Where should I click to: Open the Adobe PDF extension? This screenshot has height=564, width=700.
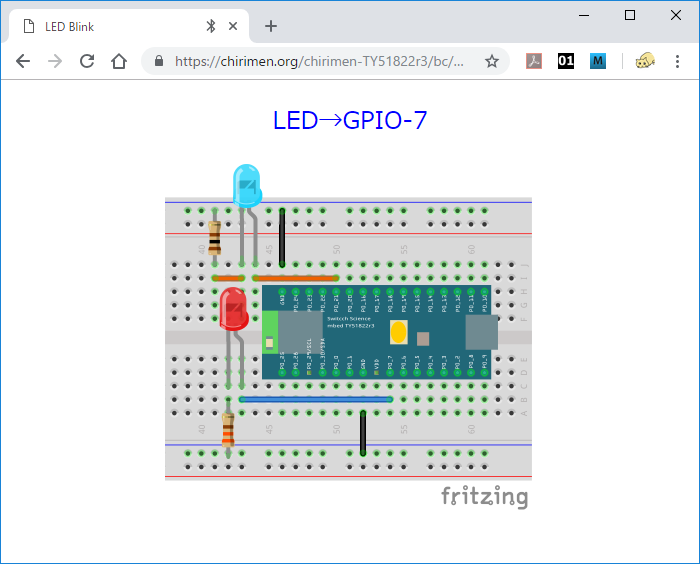click(535, 61)
